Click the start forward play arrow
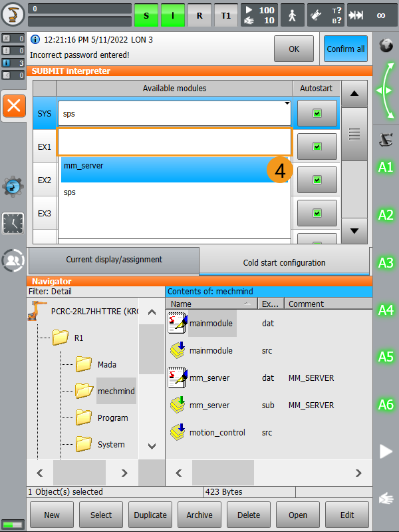 click(386, 451)
